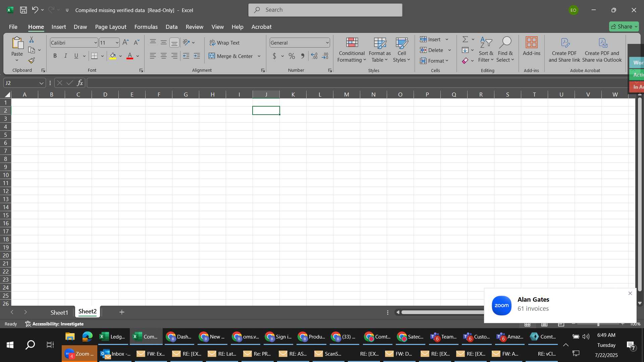Toggle Bottom Align in Alignment group
644x362 pixels.
(x=174, y=43)
